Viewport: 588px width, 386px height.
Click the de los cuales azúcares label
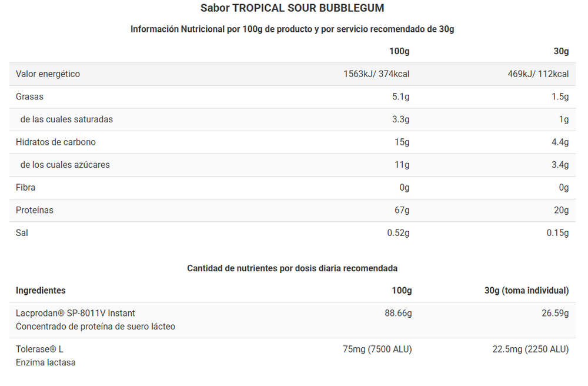click(x=65, y=165)
